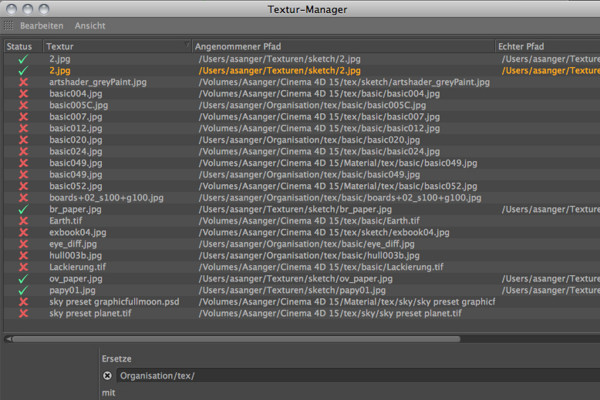Click the red X status of artshader_greyPaint.jpg

[23, 82]
